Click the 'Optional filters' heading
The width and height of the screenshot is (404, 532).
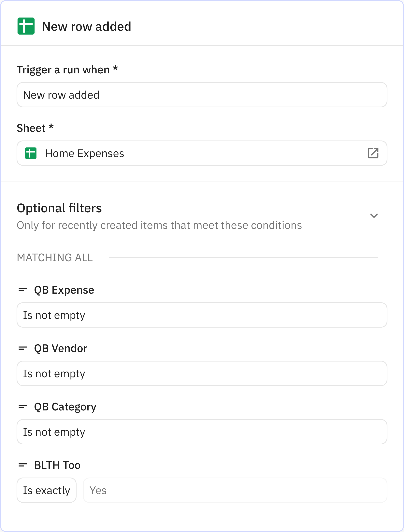59,208
